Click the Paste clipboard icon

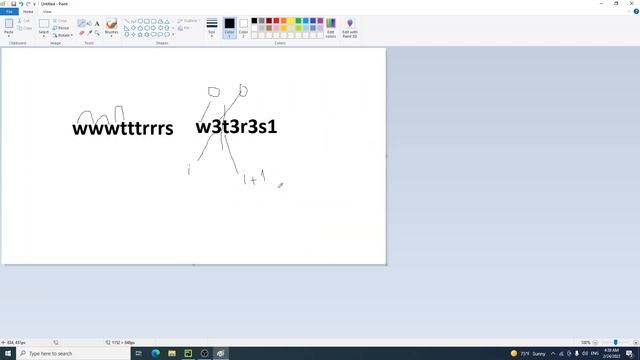9,24
